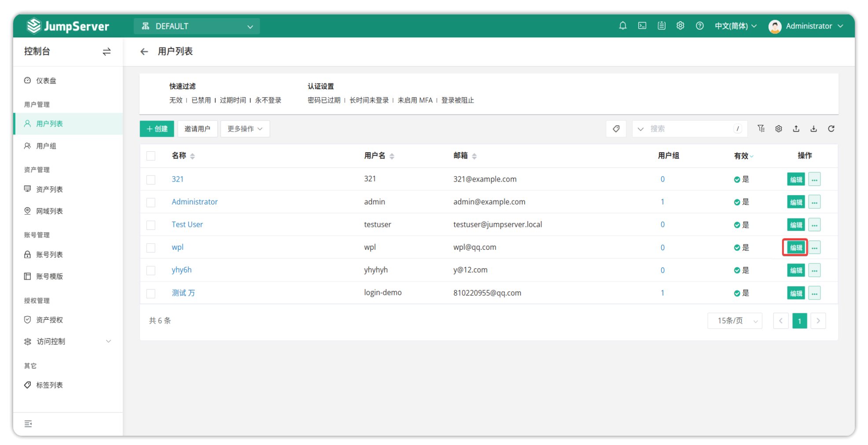Check the select-all checkbox in table header

click(151, 156)
